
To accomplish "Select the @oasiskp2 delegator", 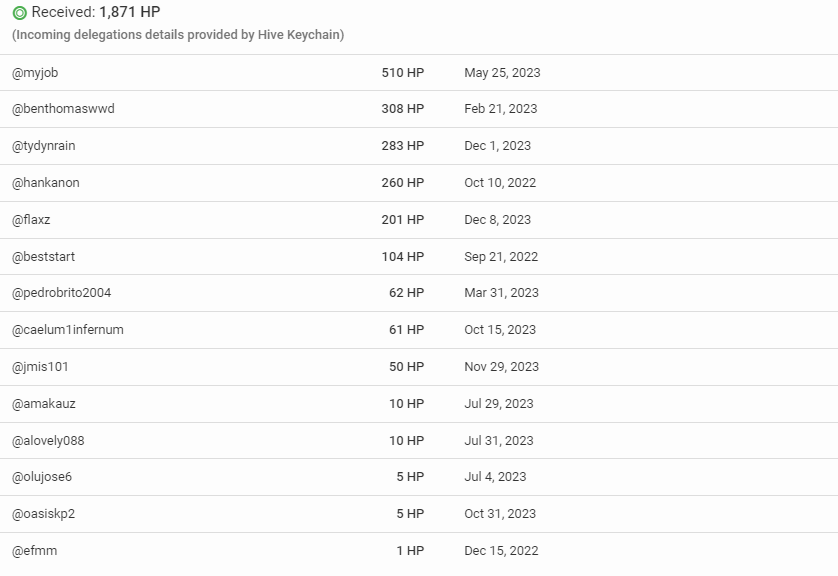I will (x=43, y=514).
